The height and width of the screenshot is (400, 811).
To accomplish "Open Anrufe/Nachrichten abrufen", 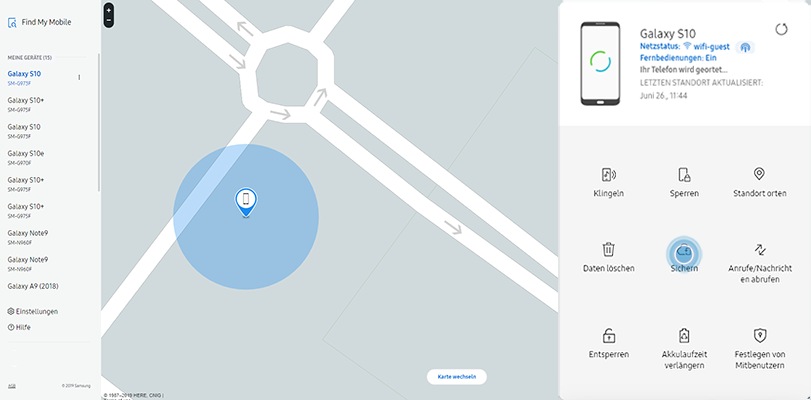I will click(760, 263).
